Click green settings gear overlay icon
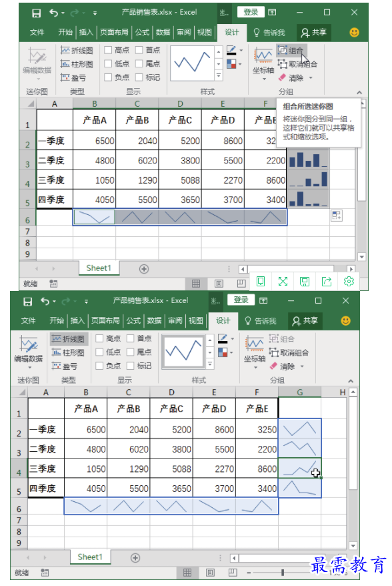The height and width of the screenshot is (586, 392). click(349, 282)
